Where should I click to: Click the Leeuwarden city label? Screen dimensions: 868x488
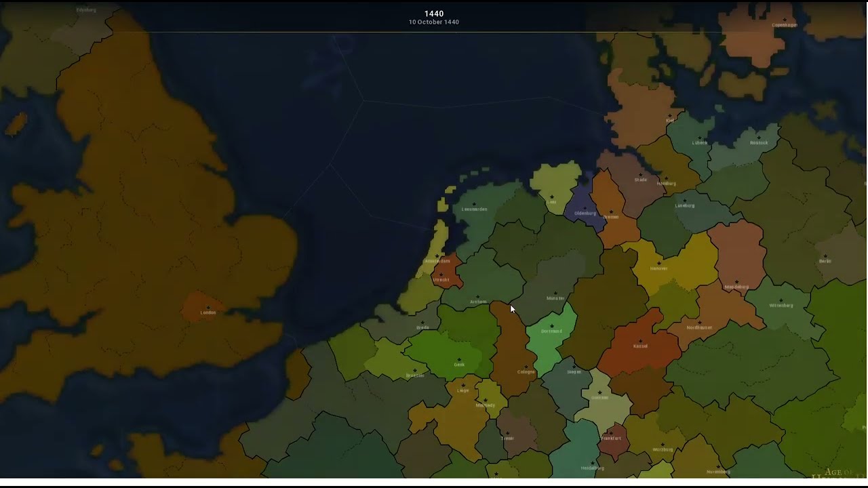pos(474,209)
